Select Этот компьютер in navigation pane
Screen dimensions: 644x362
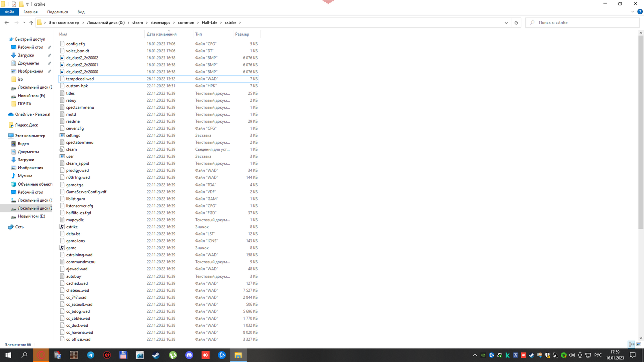point(30,136)
